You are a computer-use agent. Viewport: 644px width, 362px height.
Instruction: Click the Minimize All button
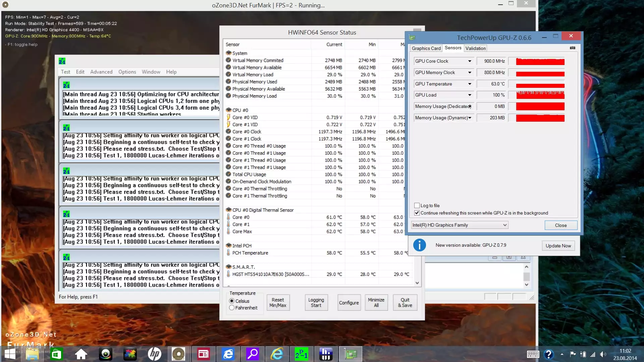(376, 303)
